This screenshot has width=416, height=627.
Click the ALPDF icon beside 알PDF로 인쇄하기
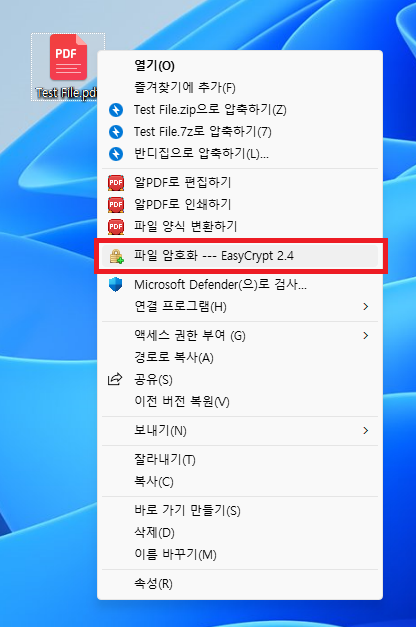pos(116,205)
